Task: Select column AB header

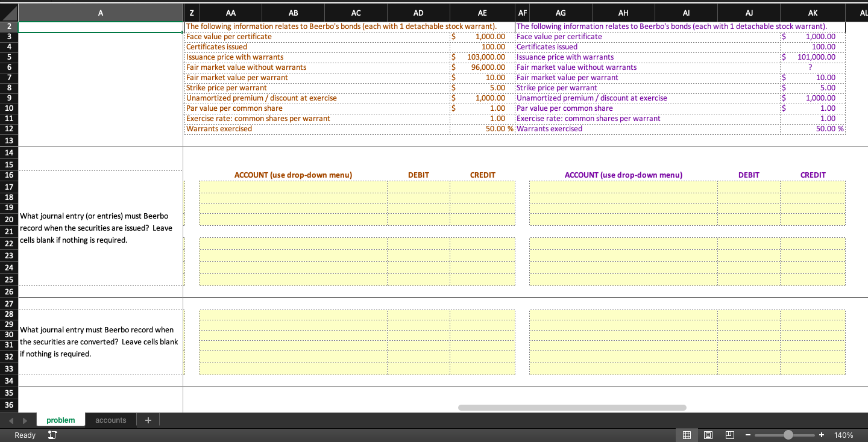Action: [293, 13]
